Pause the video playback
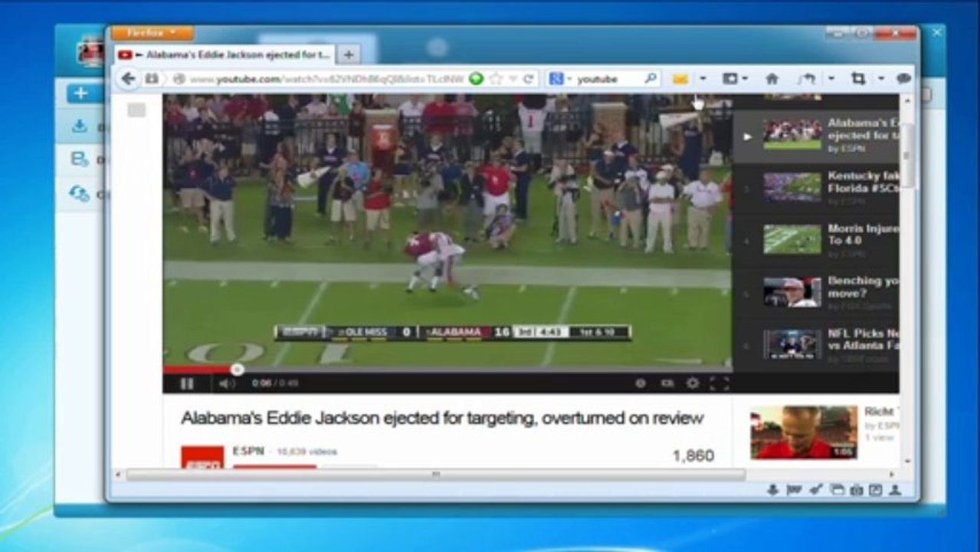Image resolution: width=980 pixels, height=552 pixels. tap(186, 383)
